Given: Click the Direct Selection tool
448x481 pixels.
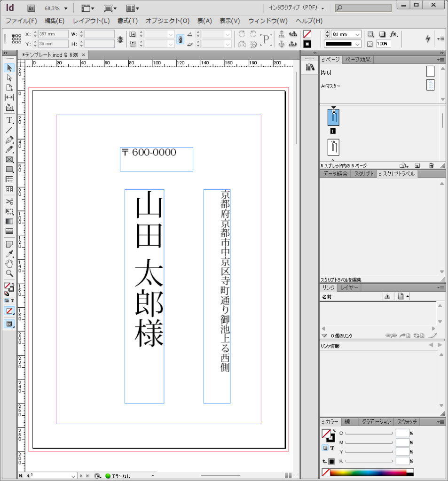Looking at the screenshot, I should [9, 78].
